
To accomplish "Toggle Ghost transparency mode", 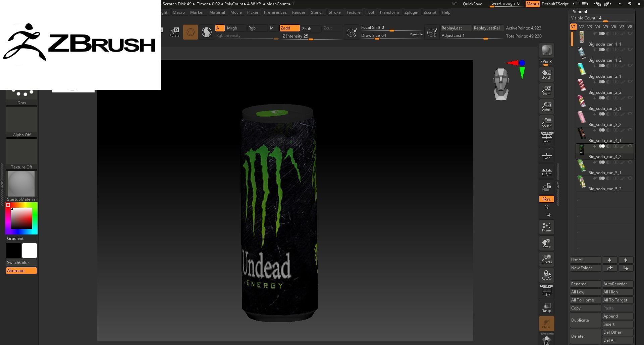I will (546, 324).
